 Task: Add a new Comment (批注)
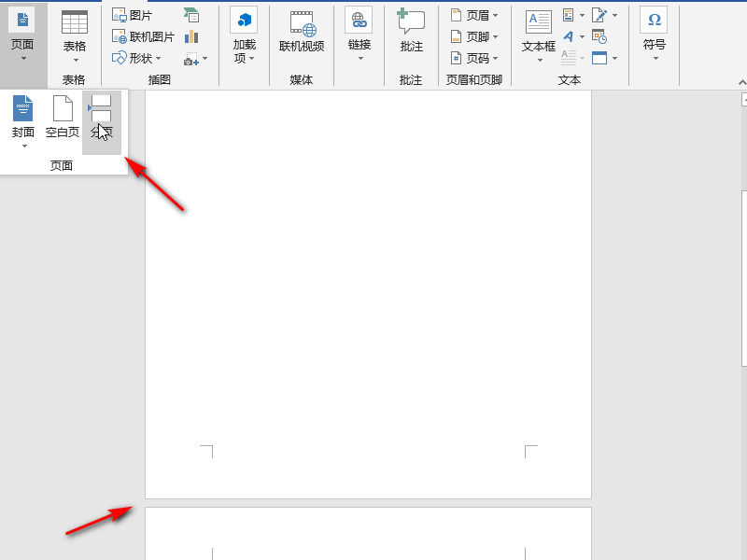[x=411, y=31]
